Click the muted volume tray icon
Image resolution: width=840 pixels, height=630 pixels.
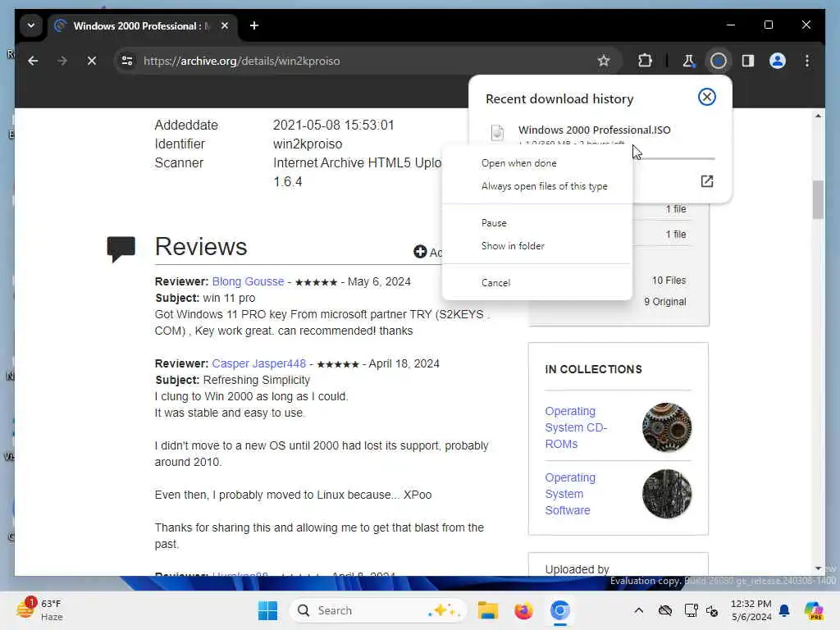tap(712, 610)
